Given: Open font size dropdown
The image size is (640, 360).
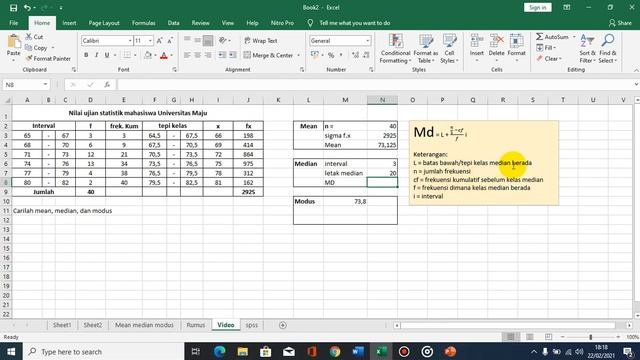Looking at the screenshot, I should point(150,40).
